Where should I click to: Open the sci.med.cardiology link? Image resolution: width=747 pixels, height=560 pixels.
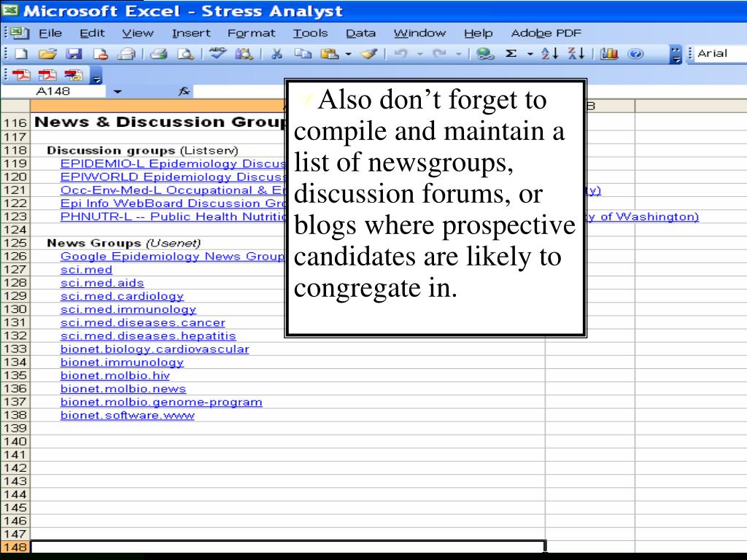point(122,296)
